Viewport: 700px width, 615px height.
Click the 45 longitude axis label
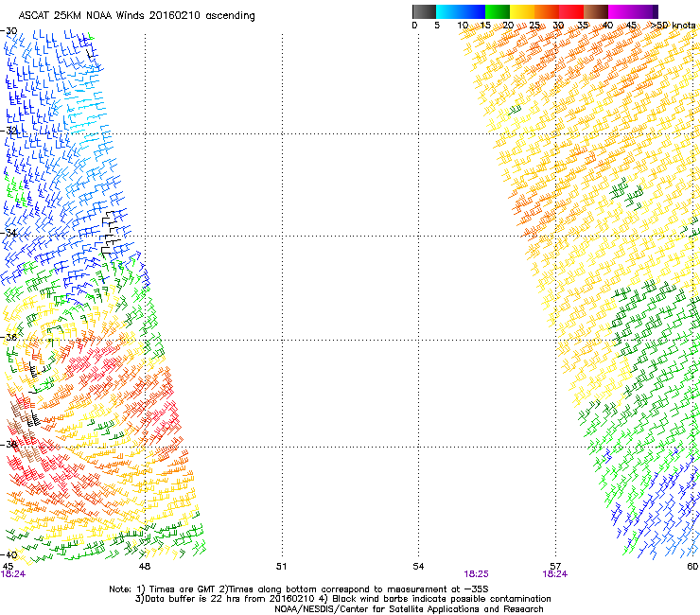pyautogui.click(x=8, y=567)
